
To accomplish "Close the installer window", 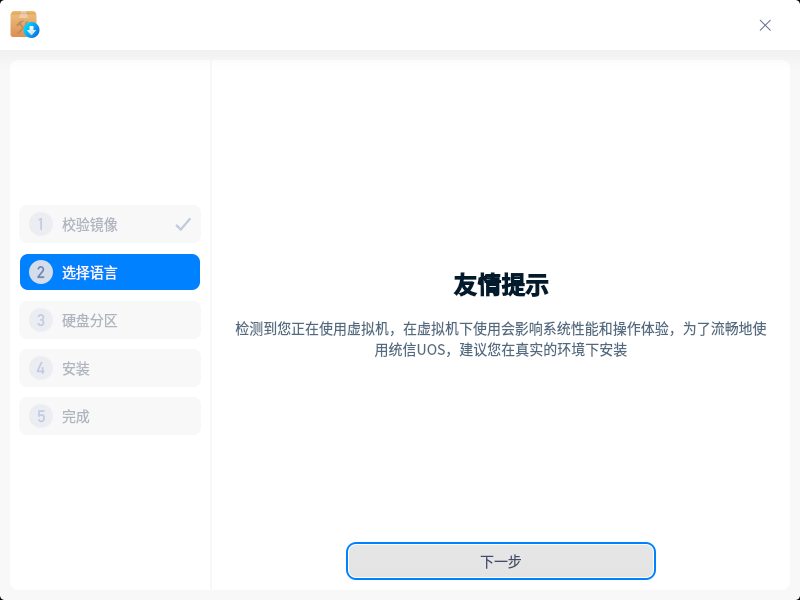I will 765,26.
